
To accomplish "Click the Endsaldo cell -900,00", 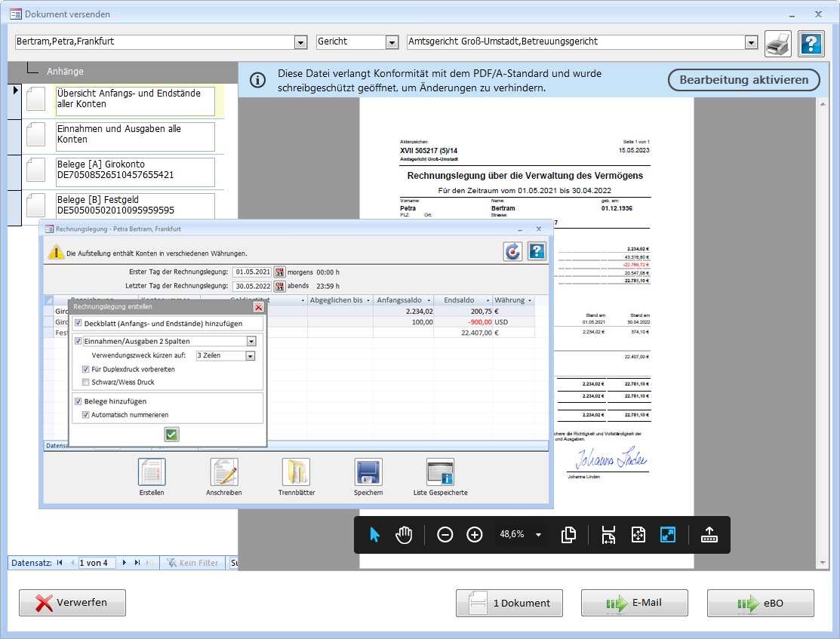I will pos(463,322).
